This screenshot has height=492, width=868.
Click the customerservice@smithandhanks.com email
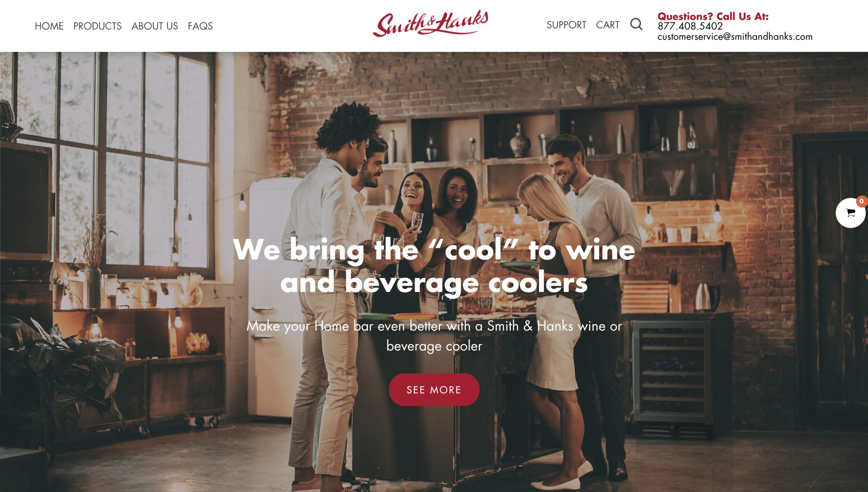coord(735,36)
